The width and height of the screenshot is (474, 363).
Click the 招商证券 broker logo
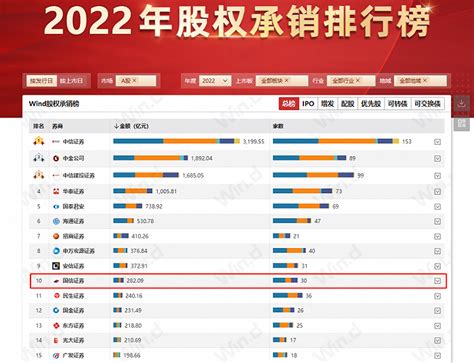click(x=56, y=236)
